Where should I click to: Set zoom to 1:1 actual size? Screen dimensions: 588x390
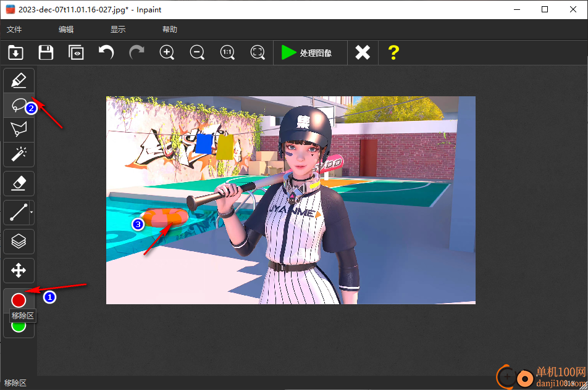[x=227, y=52]
